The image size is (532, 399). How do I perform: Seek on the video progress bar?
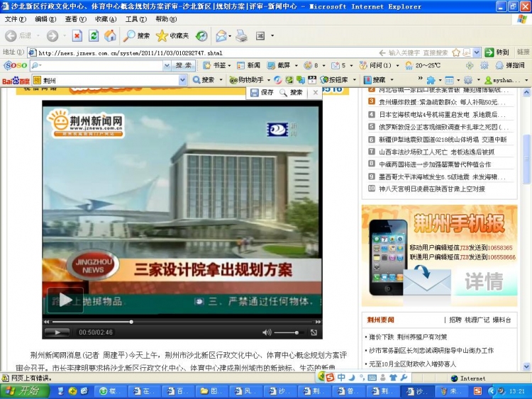pyautogui.click(x=182, y=322)
